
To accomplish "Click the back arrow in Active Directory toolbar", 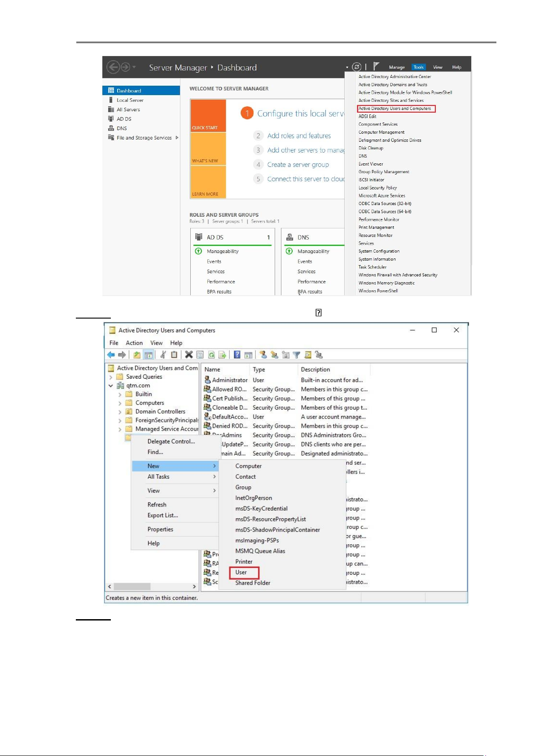I will click(111, 355).
